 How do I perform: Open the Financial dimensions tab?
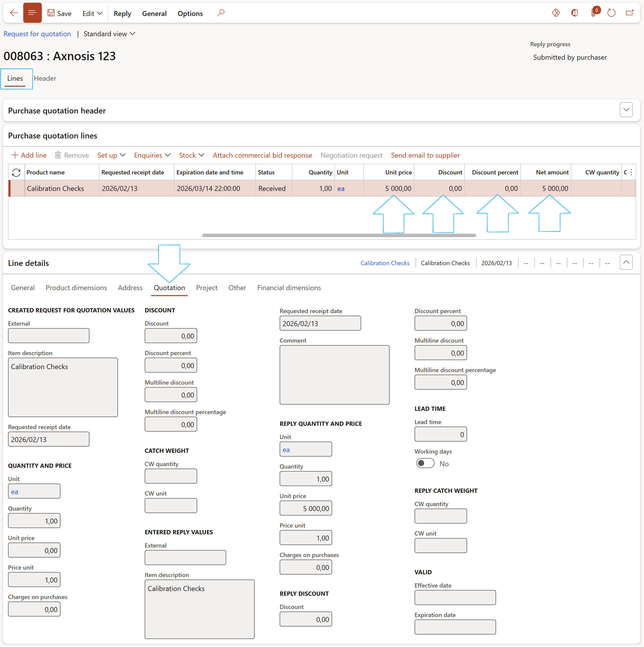click(x=289, y=288)
